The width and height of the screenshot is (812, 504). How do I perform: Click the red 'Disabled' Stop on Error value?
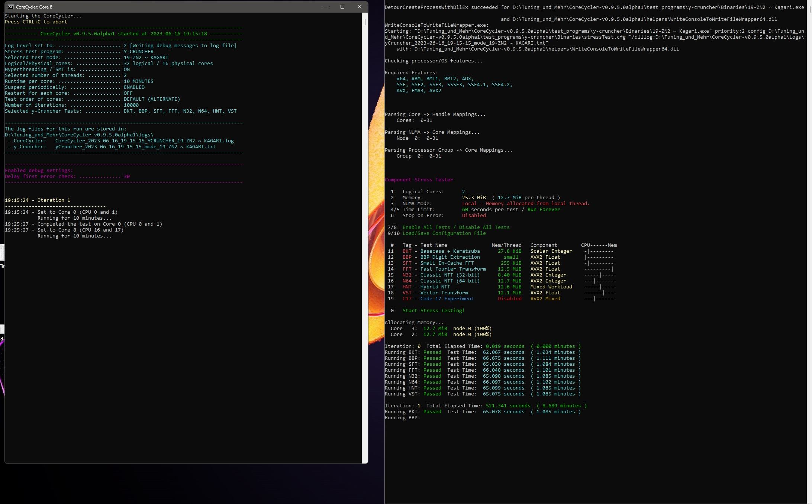(473, 216)
